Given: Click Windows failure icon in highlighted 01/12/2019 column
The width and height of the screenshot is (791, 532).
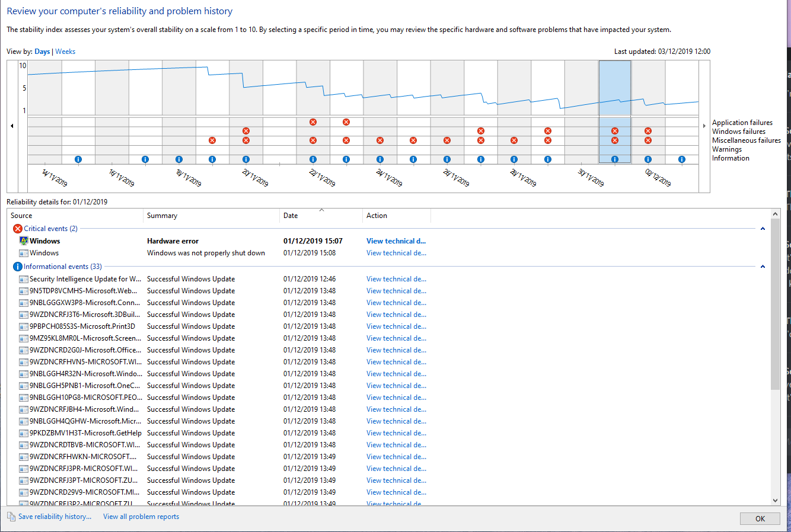Looking at the screenshot, I should (x=615, y=131).
